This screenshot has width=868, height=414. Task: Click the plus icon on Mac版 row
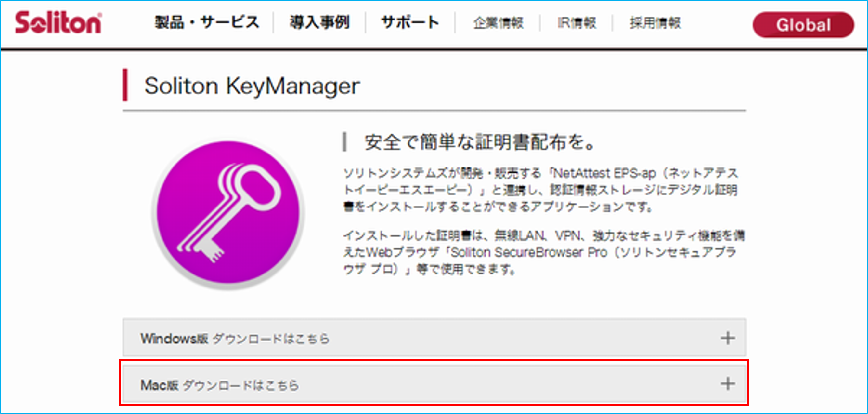[x=728, y=384]
